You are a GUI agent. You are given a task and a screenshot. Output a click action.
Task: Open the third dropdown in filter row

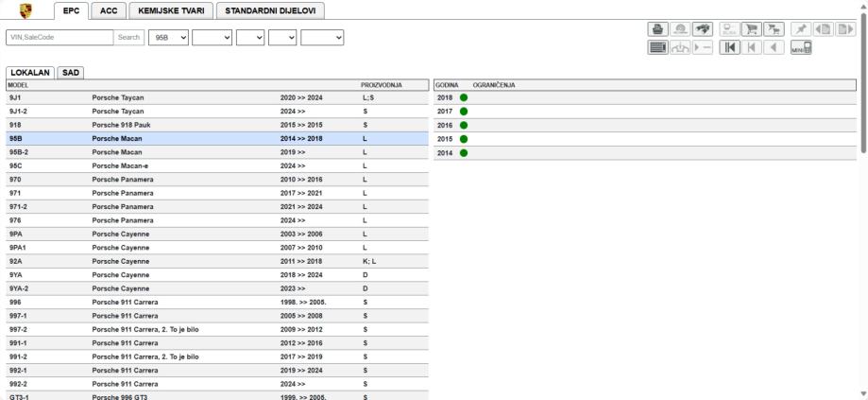(x=250, y=37)
